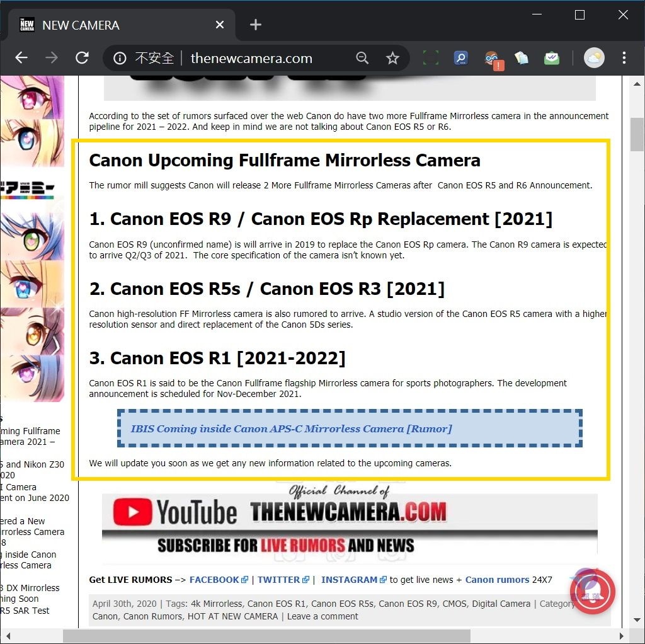Click the Canon EOS R1 tag

tap(277, 604)
